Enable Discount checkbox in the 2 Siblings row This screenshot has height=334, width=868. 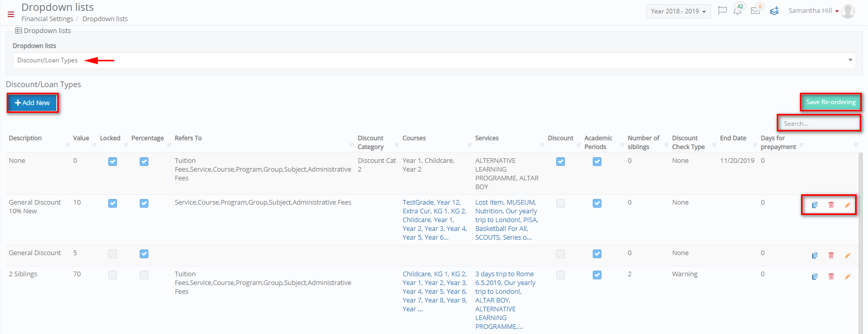[560, 275]
